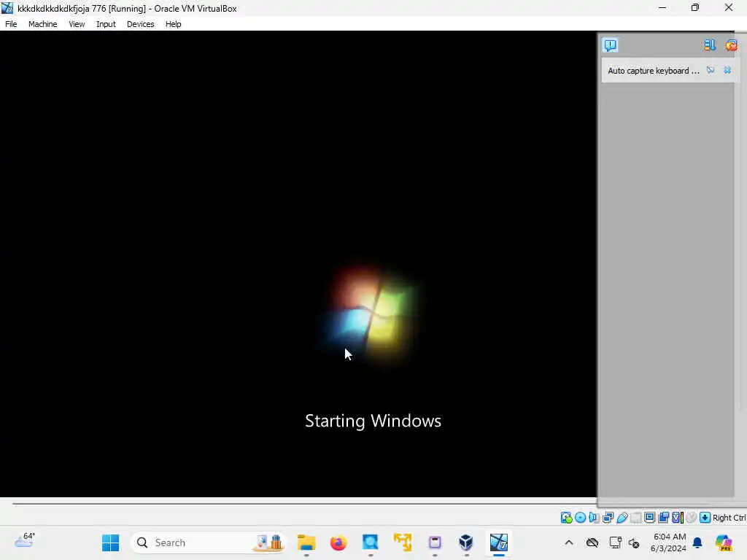Screen dimensions: 747x560
Task: Click the taskbar Search box
Action: click(208, 542)
